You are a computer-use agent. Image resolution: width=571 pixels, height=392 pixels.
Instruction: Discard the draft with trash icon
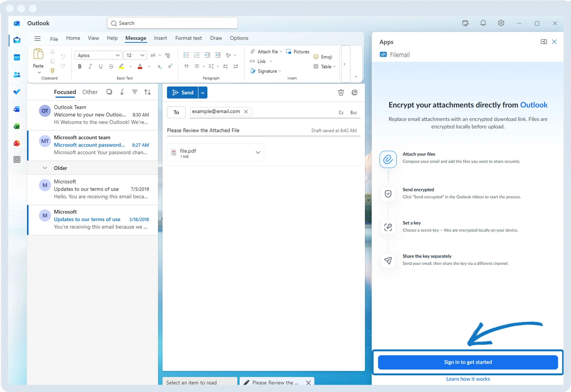click(x=341, y=93)
